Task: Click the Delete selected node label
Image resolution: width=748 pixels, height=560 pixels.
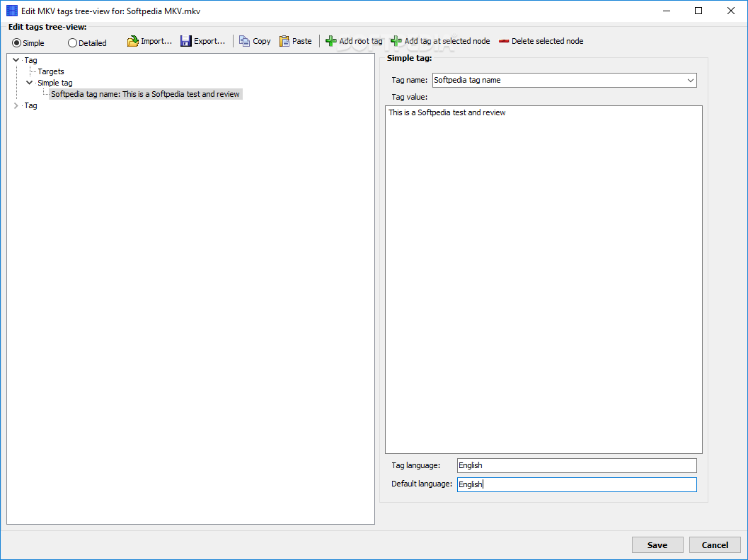Action: [548, 41]
